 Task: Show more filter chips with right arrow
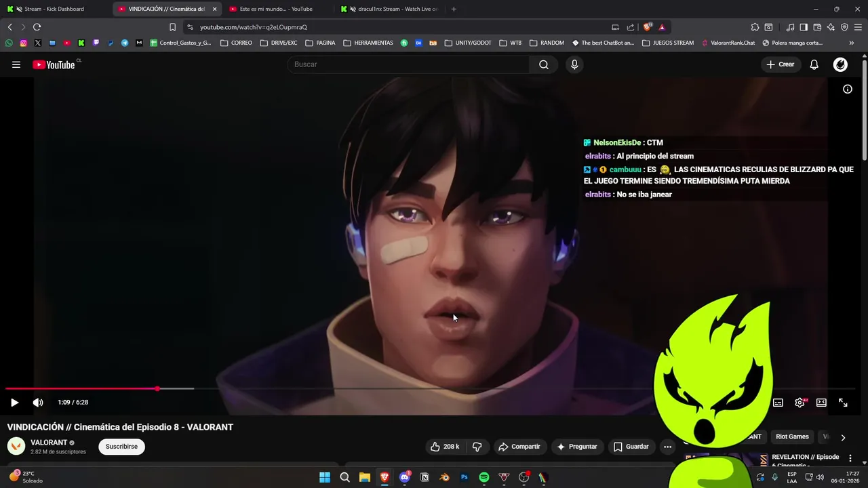coord(843,437)
